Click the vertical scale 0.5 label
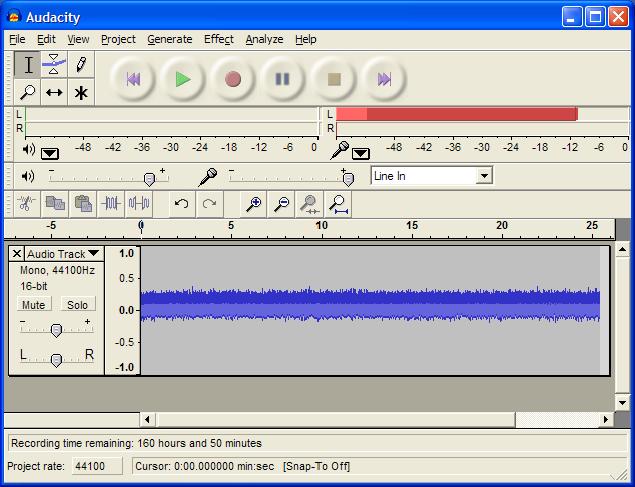 click(126, 279)
